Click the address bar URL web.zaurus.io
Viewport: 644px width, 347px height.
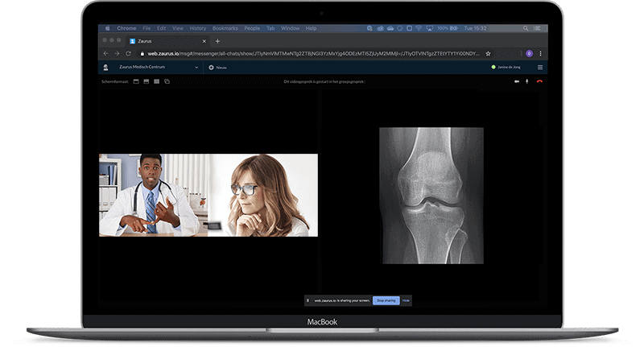coord(163,53)
